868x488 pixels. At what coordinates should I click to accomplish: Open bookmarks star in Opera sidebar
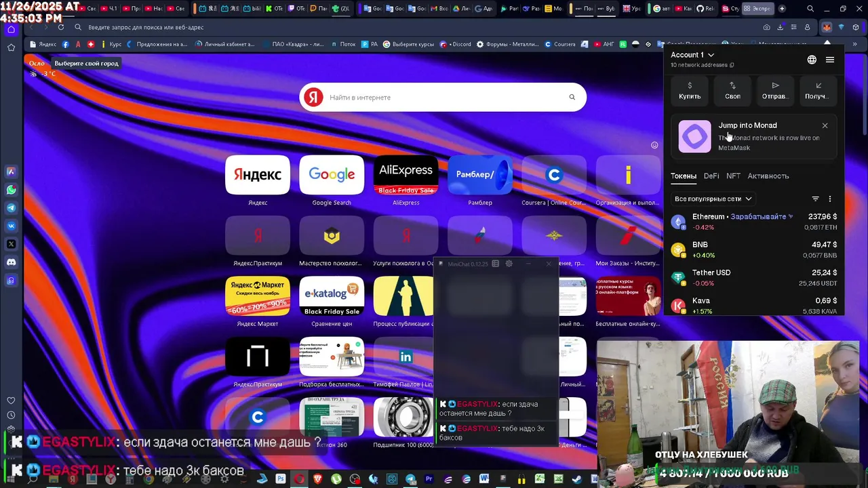coord(11,47)
